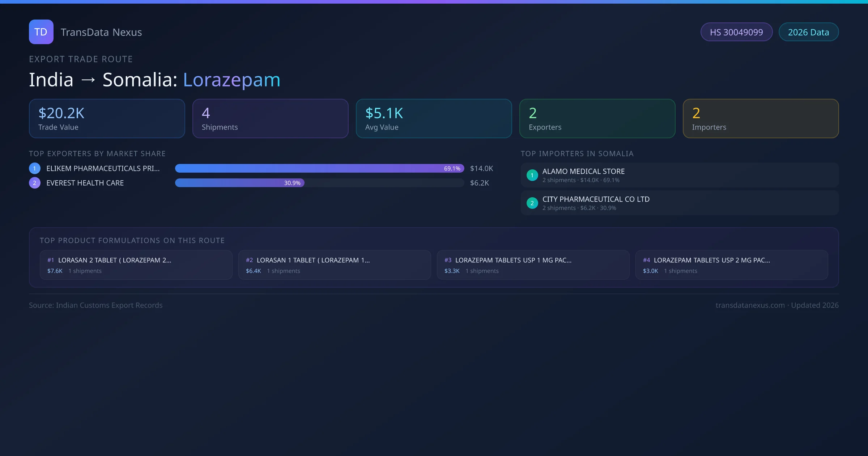868x456 pixels.
Task: Open City Pharmaceutical Co Ltd importer row
Action: 679,203
